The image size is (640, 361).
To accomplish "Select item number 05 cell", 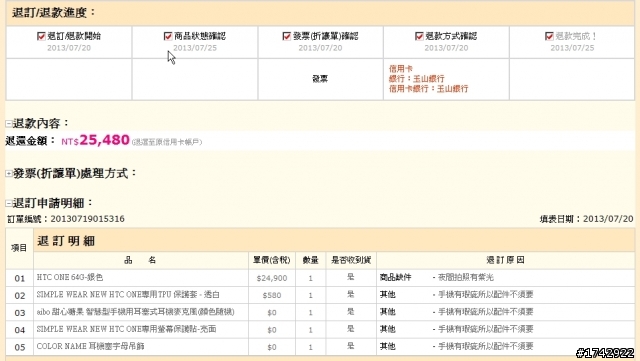I will click(x=20, y=347).
